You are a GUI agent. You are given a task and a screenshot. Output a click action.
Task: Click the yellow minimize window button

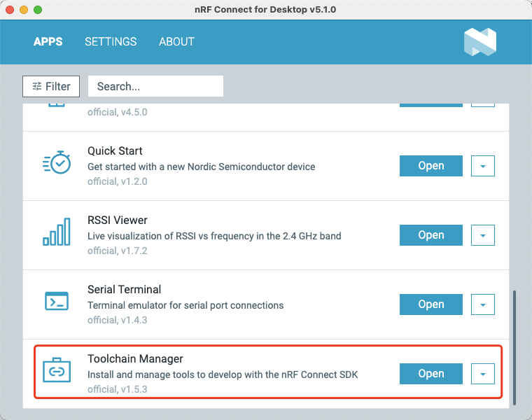coord(24,10)
